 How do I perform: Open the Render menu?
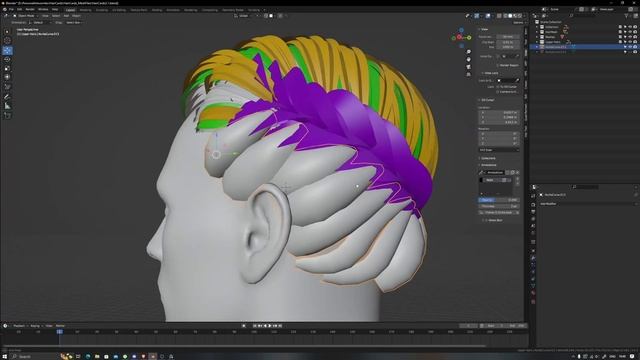pos(30,9)
